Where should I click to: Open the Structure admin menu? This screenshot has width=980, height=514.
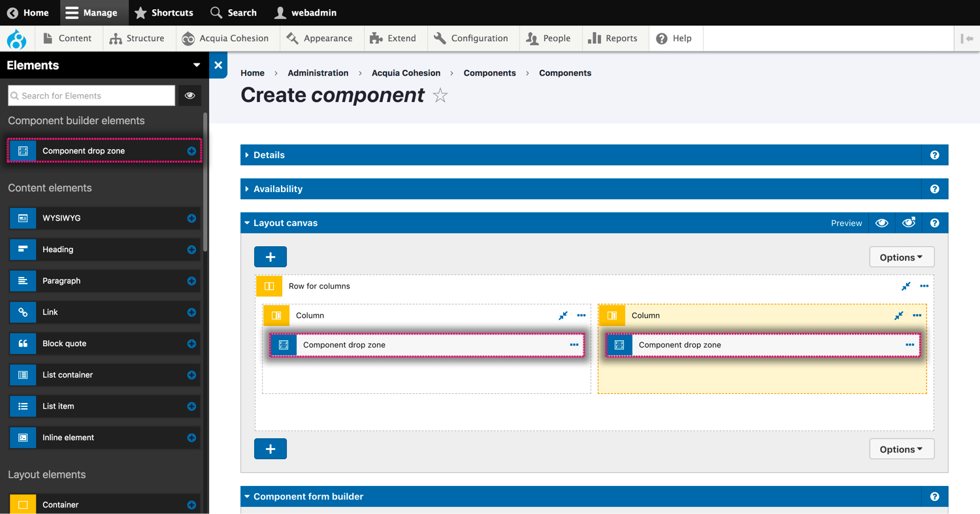pyautogui.click(x=137, y=39)
